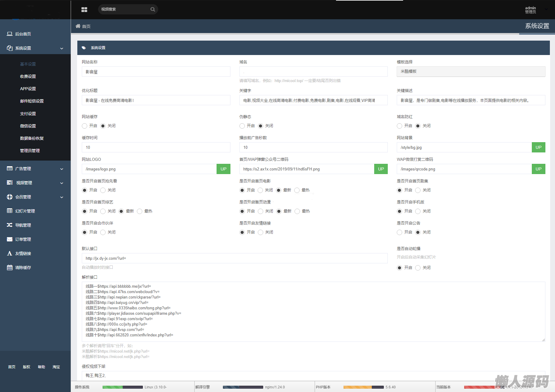The image size is (555, 392).
Task: Click the 幻灯片管理 table icon
Action: 10,211
